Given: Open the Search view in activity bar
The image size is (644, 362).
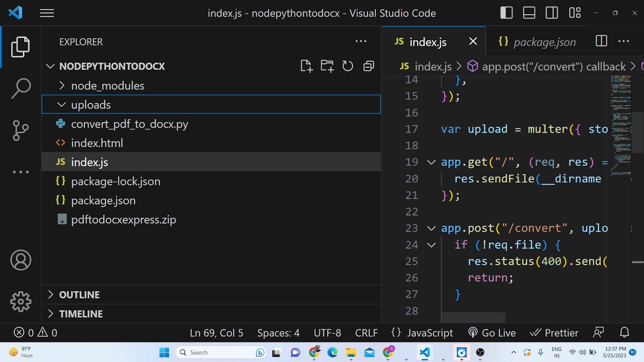Looking at the screenshot, I should tap(21, 88).
